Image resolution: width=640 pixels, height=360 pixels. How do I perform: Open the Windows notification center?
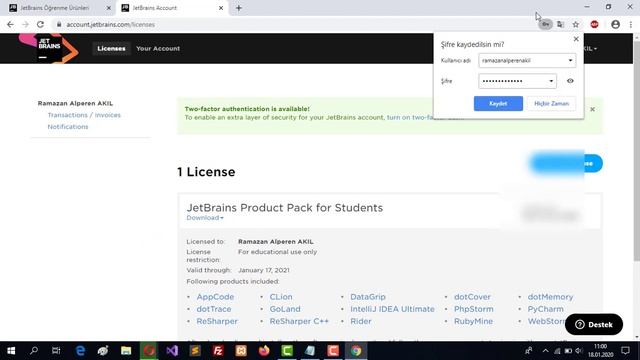pos(625,351)
